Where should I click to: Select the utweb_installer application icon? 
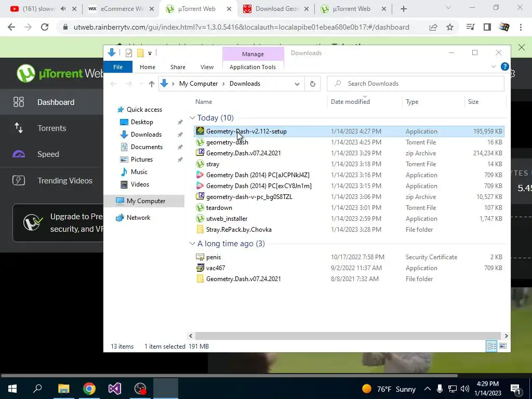pos(200,219)
